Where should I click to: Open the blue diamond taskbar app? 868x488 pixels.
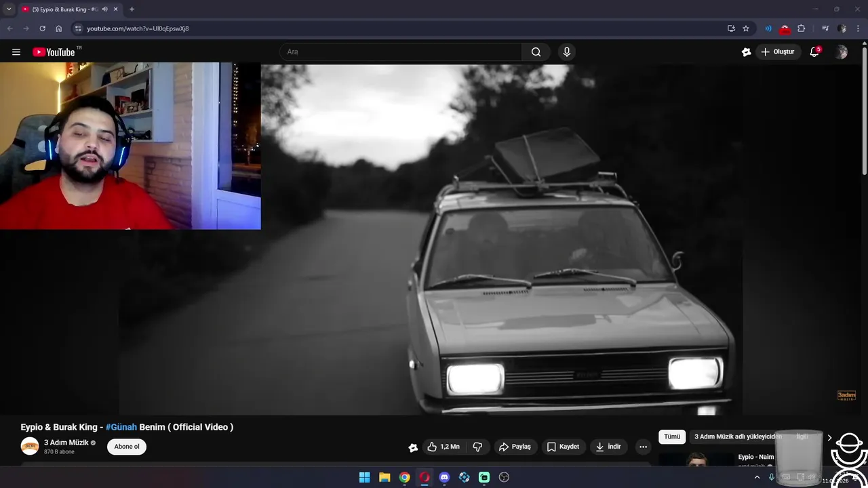point(464,477)
